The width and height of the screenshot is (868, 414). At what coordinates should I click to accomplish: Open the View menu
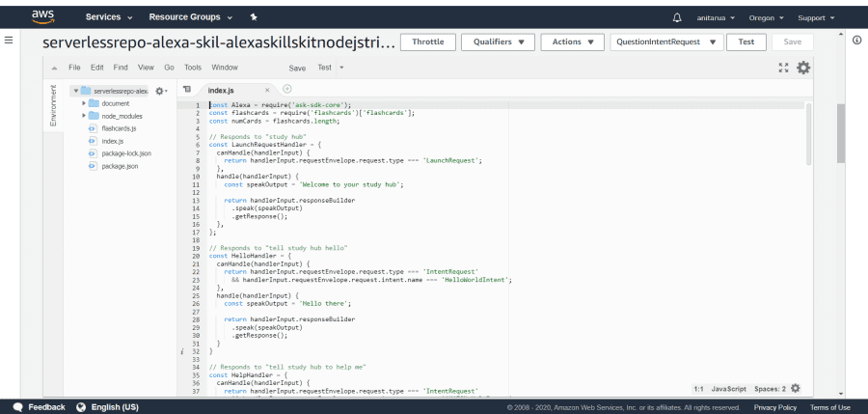(146, 68)
